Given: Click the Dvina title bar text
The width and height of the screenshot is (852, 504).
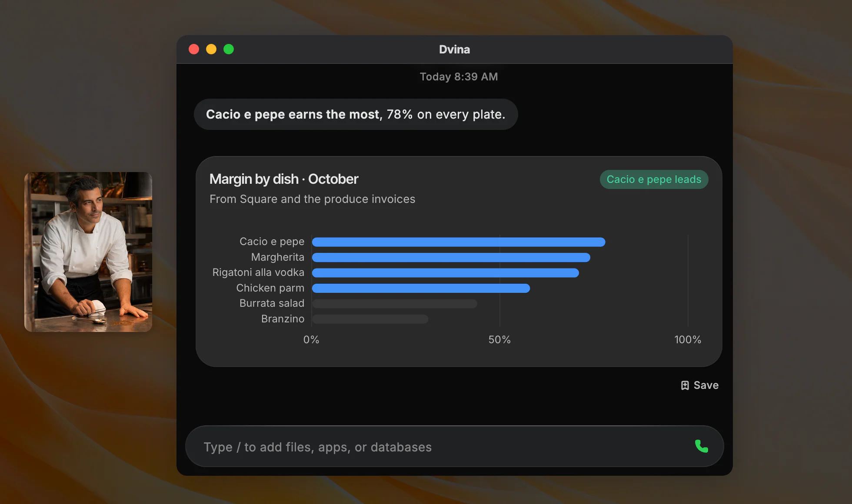Looking at the screenshot, I should (x=454, y=50).
